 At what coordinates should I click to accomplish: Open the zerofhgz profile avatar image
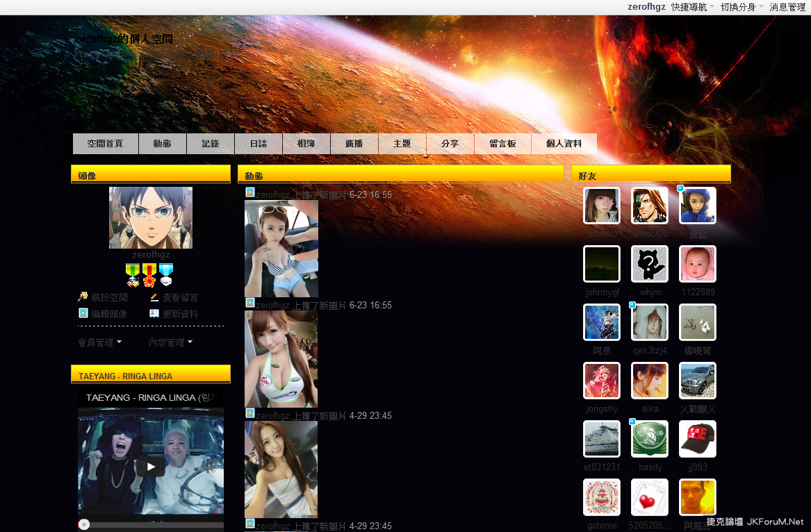tap(151, 217)
